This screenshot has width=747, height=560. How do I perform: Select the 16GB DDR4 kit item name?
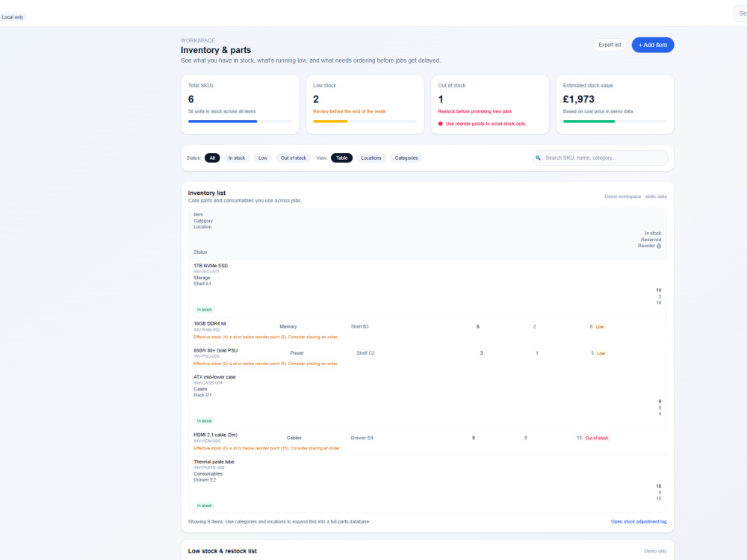pyautogui.click(x=210, y=324)
